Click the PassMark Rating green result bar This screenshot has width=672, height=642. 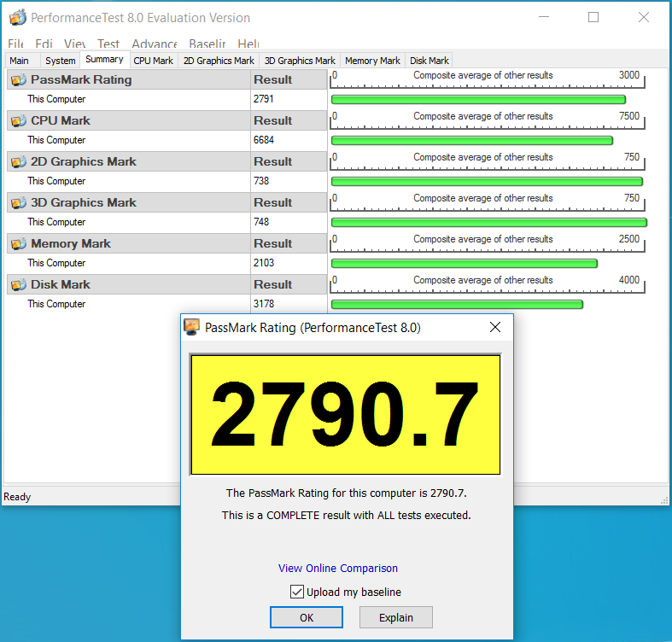(x=478, y=100)
